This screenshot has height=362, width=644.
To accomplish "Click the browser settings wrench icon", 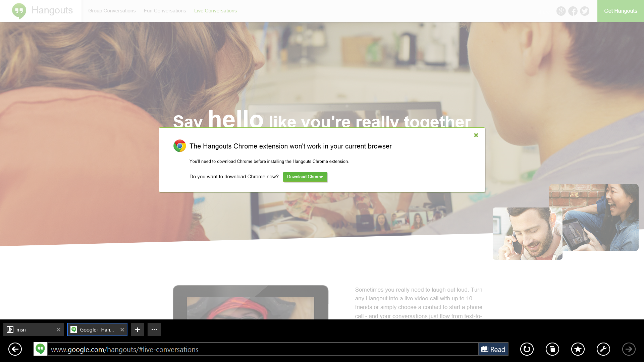I will [x=603, y=349].
